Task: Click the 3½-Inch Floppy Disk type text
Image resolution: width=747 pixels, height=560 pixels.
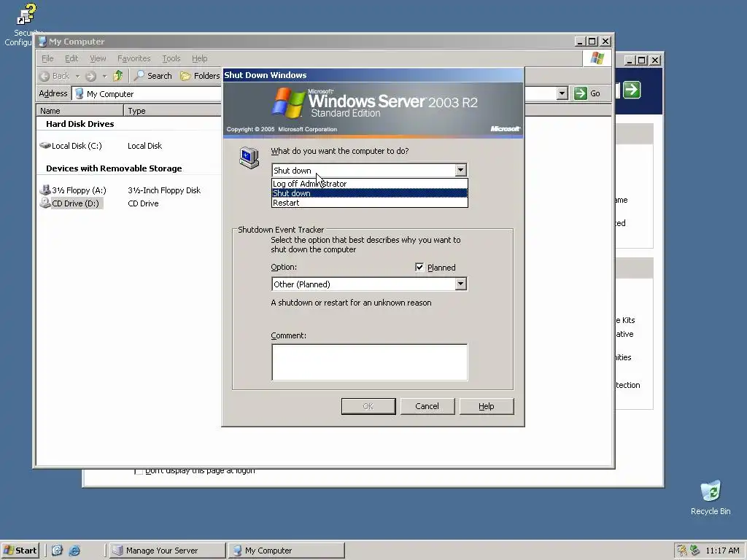Action: click(164, 190)
